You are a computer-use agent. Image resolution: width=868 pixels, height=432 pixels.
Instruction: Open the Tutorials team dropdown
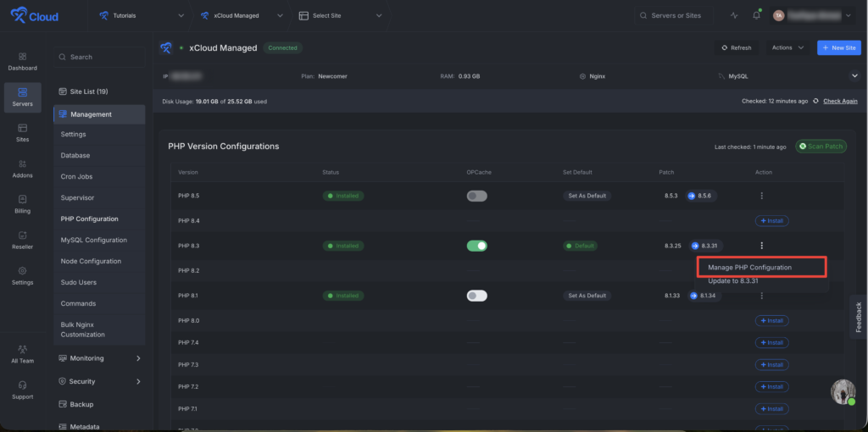pyautogui.click(x=142, y=15)
